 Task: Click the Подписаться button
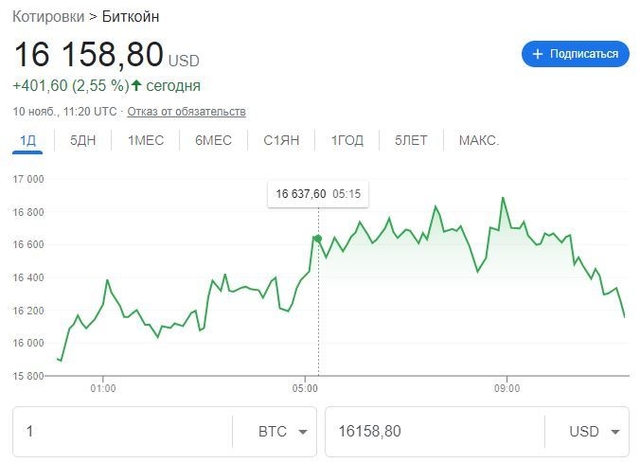click(575, 54)
